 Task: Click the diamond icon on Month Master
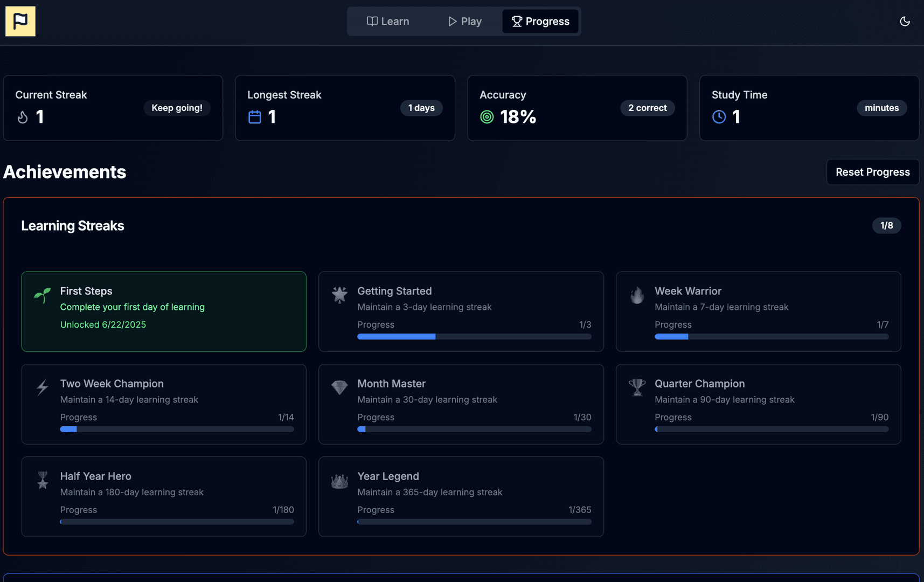click(x=339, y=387)
